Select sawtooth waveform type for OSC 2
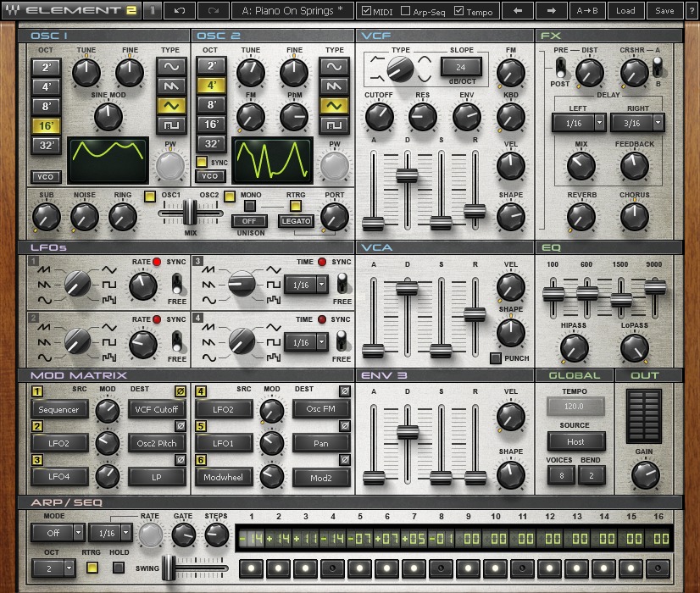Screen dimensions: 700x593 coord(334,86)
